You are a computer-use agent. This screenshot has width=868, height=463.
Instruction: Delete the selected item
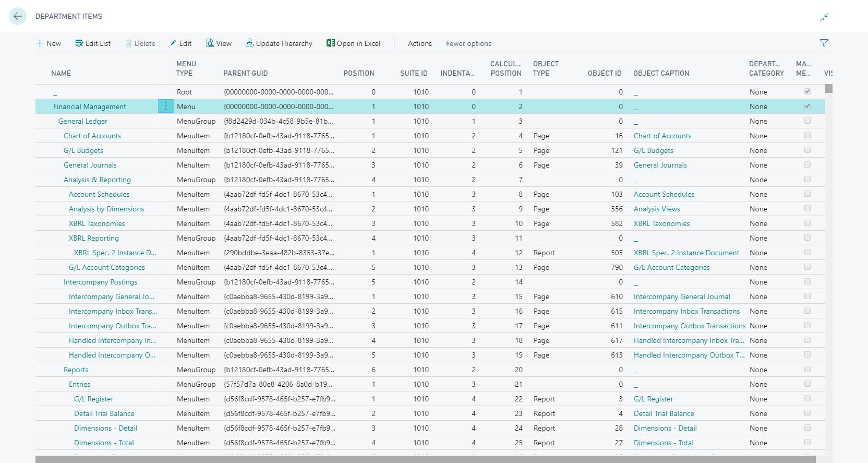(x=140, y=43)
